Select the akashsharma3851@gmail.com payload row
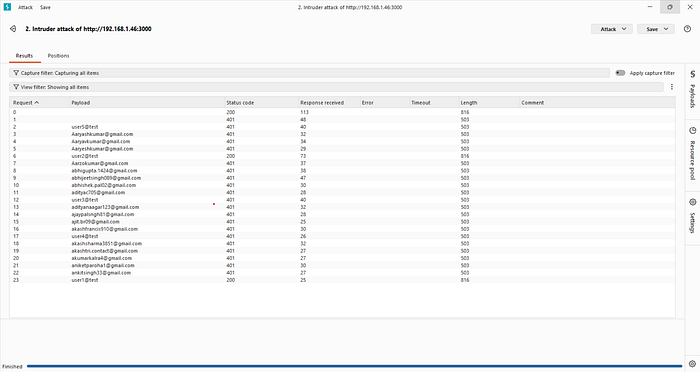 click(342, 243)
